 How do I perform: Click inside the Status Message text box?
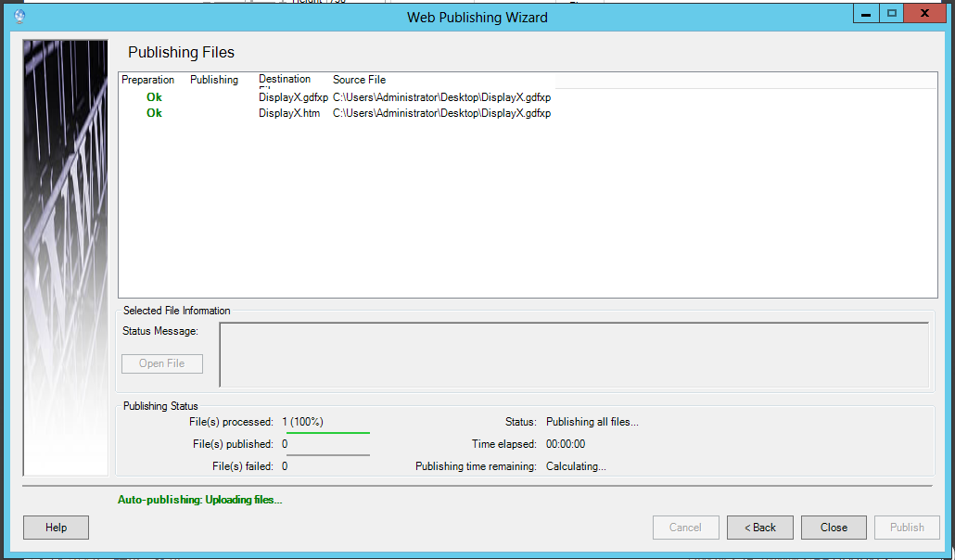tap(573, 354)
